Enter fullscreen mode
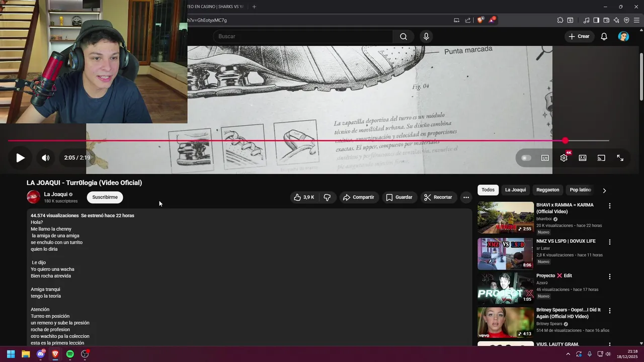The image size is (644, 362). click(620, 158)
